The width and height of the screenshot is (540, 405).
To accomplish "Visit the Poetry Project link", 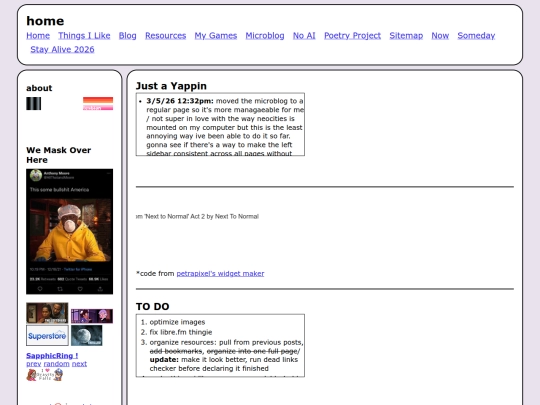I will 352,35.
